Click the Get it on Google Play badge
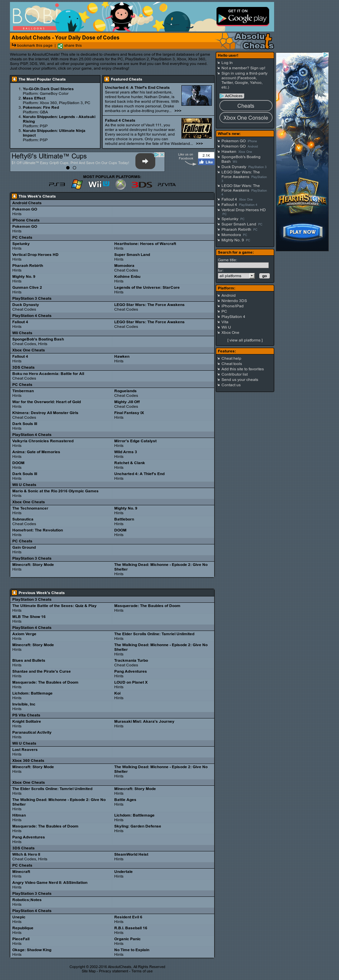Screen dimensions: 339x980 [x=242, y=16]
